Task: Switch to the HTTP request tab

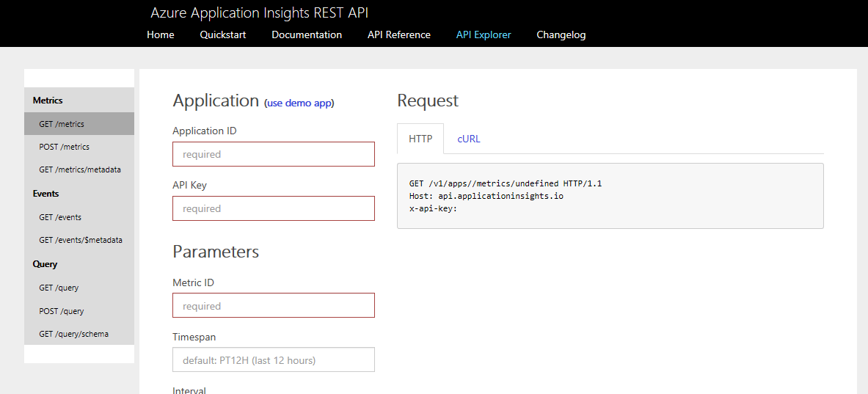Action: click(x=420, y=139)
